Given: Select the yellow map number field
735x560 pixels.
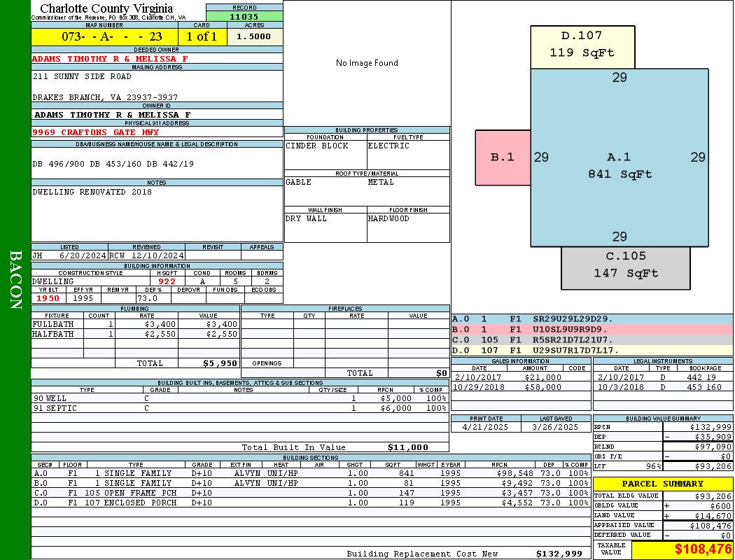Looking at the screenshot, I should coord(105,36).
